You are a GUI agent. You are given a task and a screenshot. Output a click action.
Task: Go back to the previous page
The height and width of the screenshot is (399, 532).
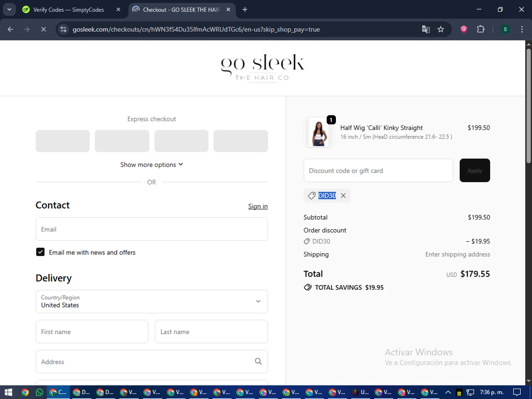click(10, 29)
